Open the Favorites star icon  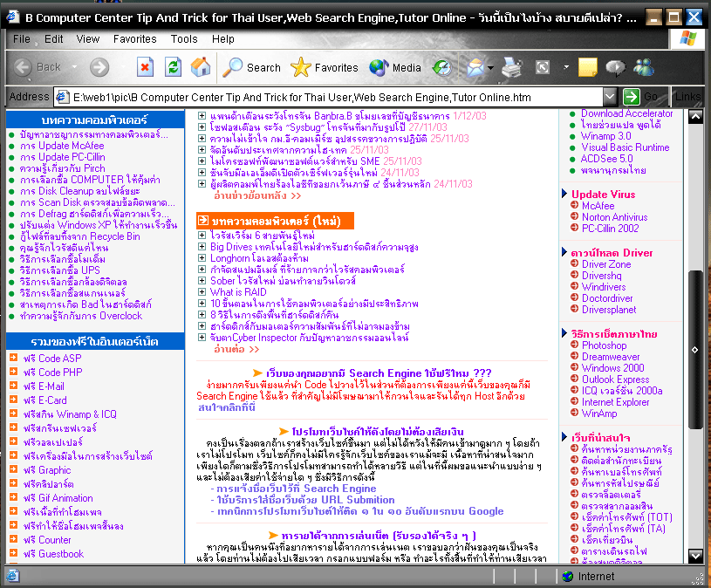pyautogui.click(x=300, y=67)
